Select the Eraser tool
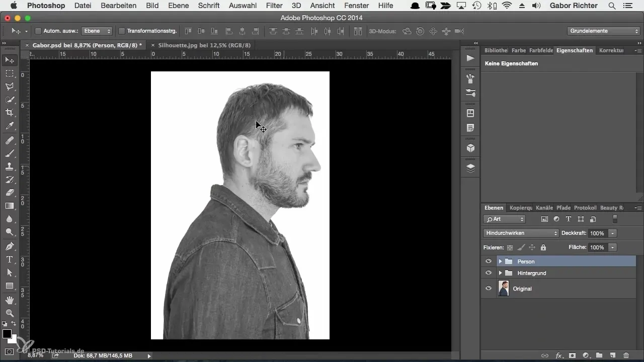Image resolution: width=644 pixels, height=362 pixels. 10,193
